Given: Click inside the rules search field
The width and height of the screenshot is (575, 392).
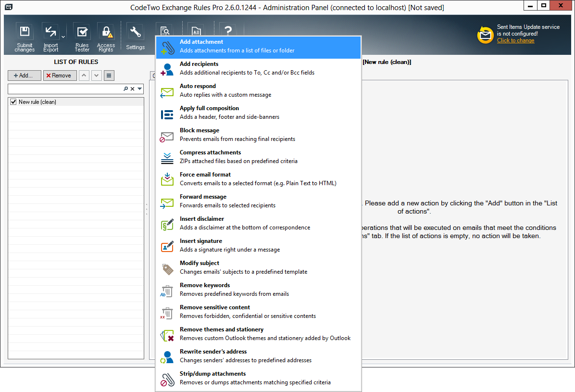Looking at the screenshot, I should (x=62, y=89).
